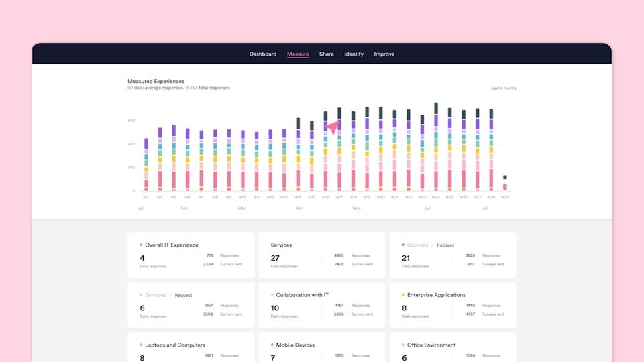This screenshot has width=644, height=362.
Task: Click the orange dot beside Overall IT Experience
Action: coord(141,245)
